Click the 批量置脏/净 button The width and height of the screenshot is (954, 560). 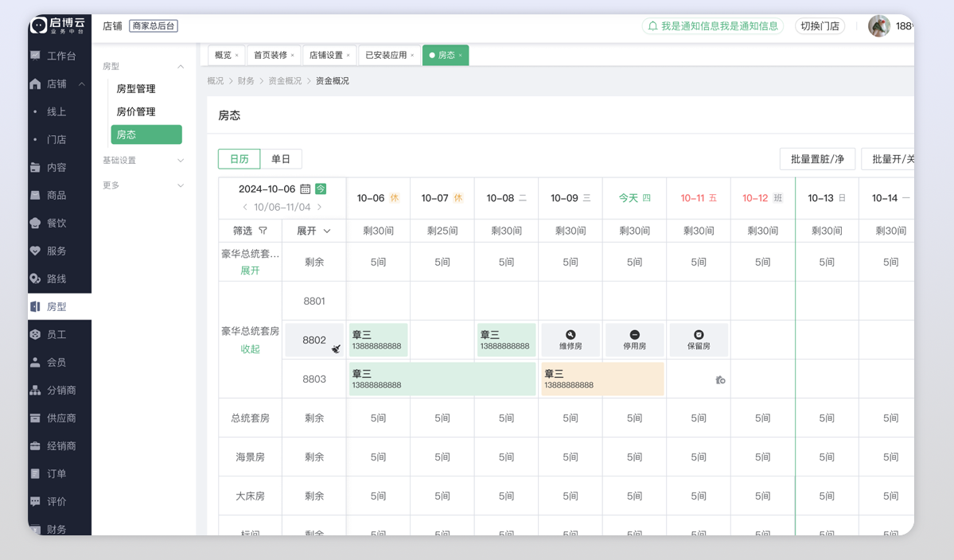click(x=817, y=159)
